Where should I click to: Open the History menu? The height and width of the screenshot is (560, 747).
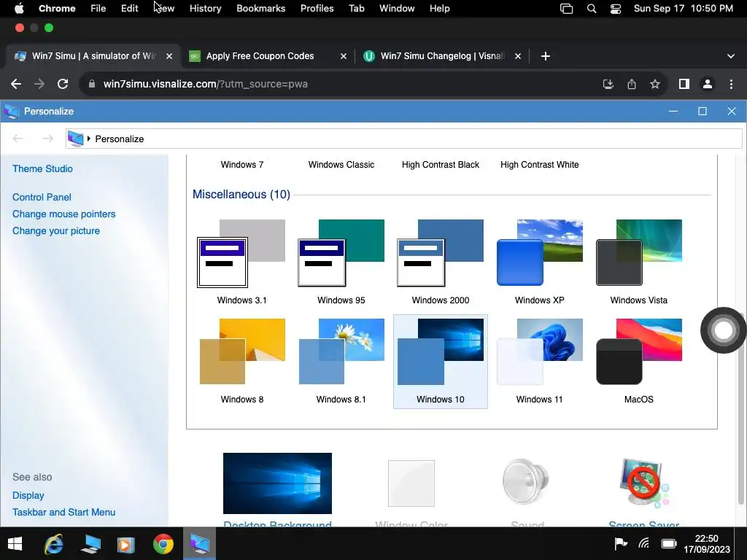point(205,9)
